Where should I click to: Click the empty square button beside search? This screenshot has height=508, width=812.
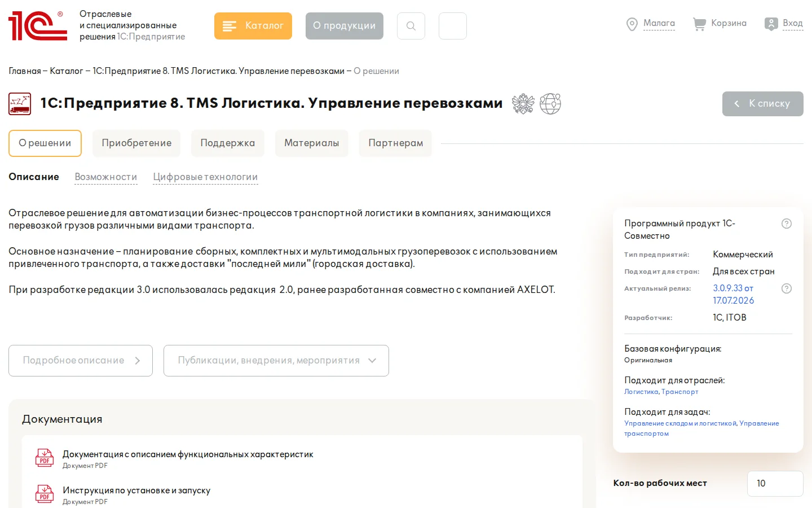453,26
